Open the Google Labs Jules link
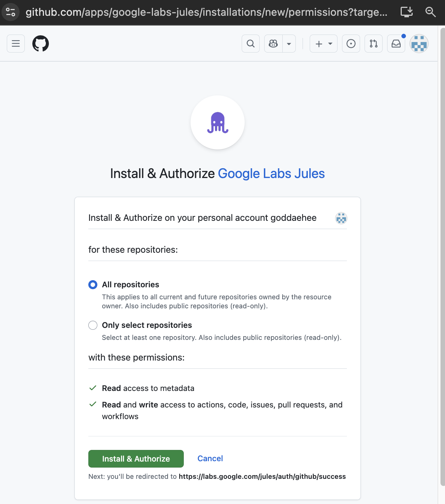Viewport: 445px width, 504px height. 271,174
